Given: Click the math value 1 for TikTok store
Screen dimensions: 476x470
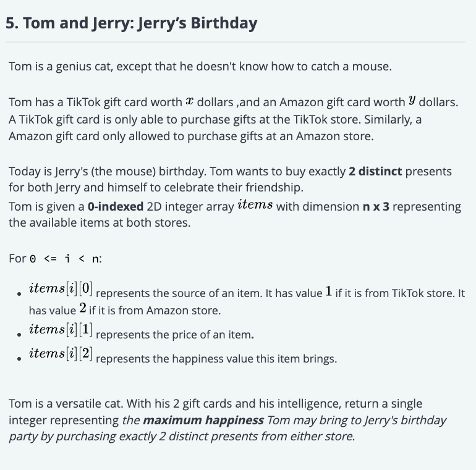Looking at the screenshot, I should pos(329,292).
